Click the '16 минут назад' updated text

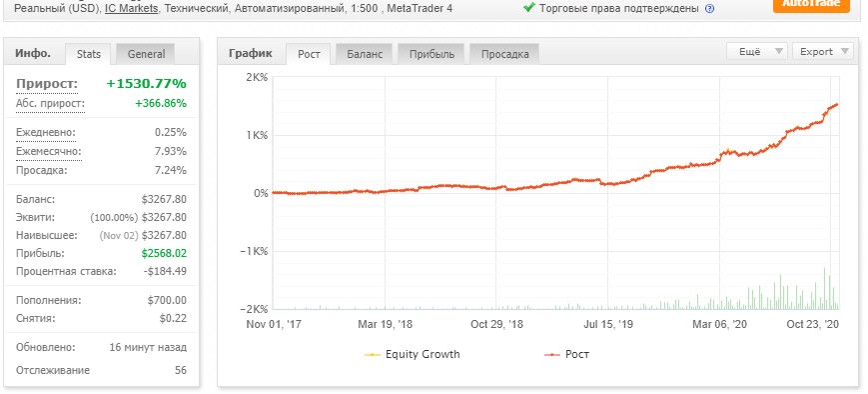point(148,347)
